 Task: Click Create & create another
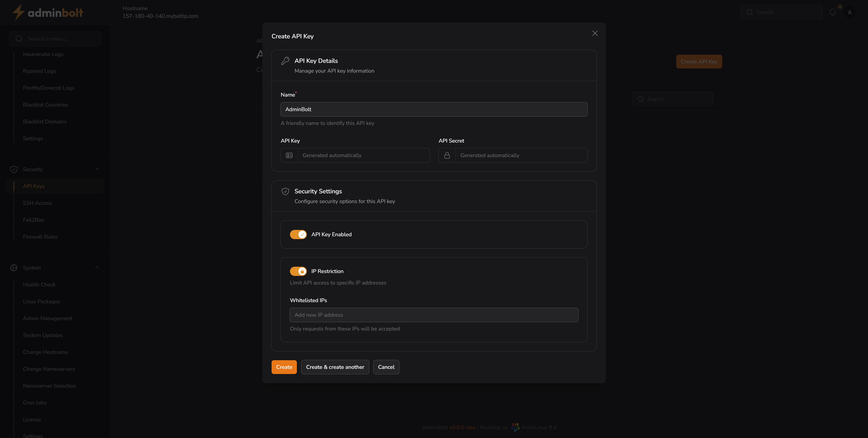(335, 367)
